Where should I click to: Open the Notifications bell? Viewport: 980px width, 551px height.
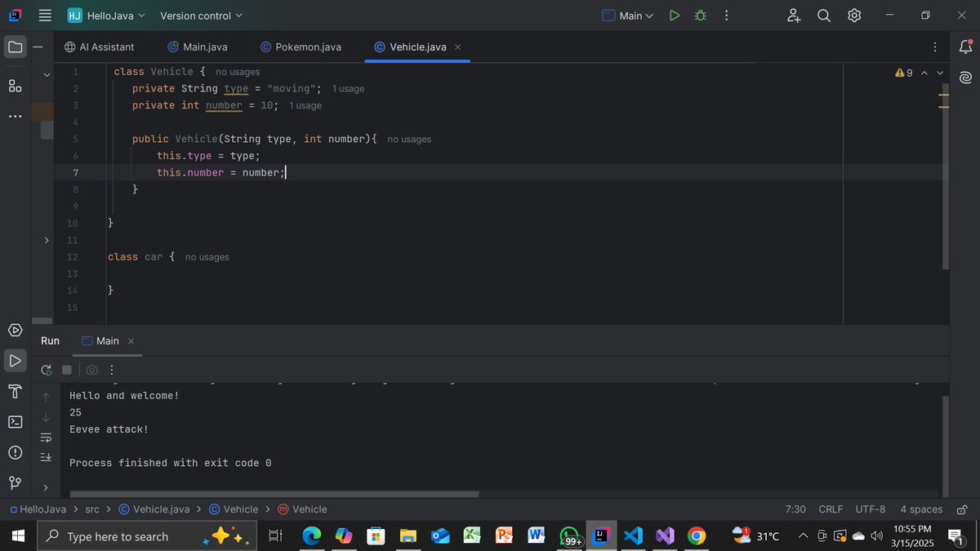(x=965, y=47)
